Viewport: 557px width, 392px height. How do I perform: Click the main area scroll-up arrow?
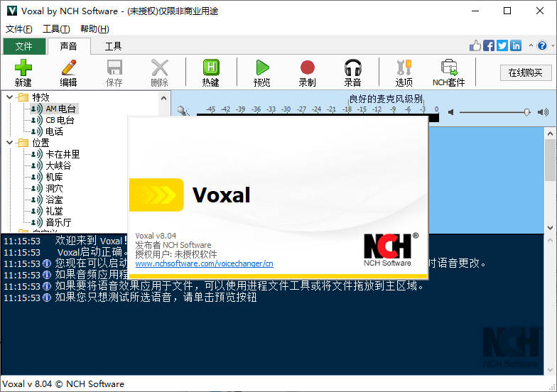pyautogui.click(x=550, y=134)
